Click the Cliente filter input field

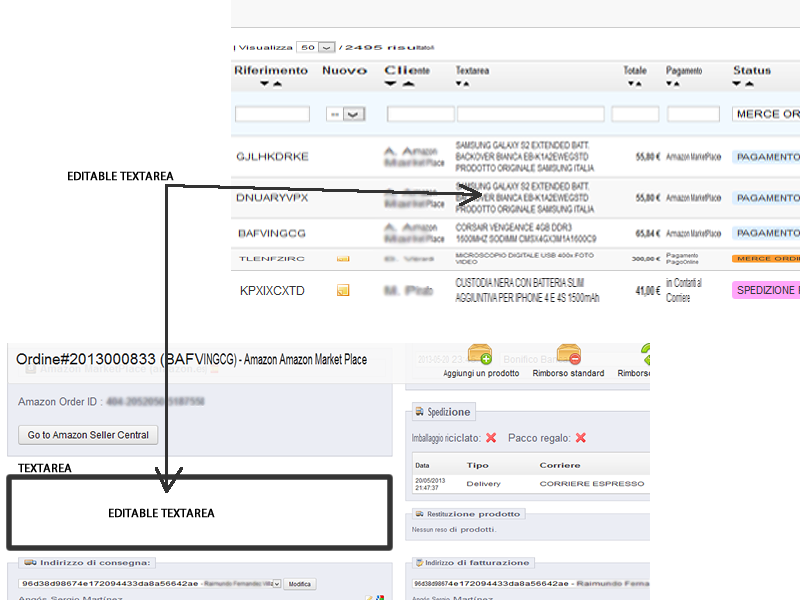pyautogui.click(x=420, y=114)
